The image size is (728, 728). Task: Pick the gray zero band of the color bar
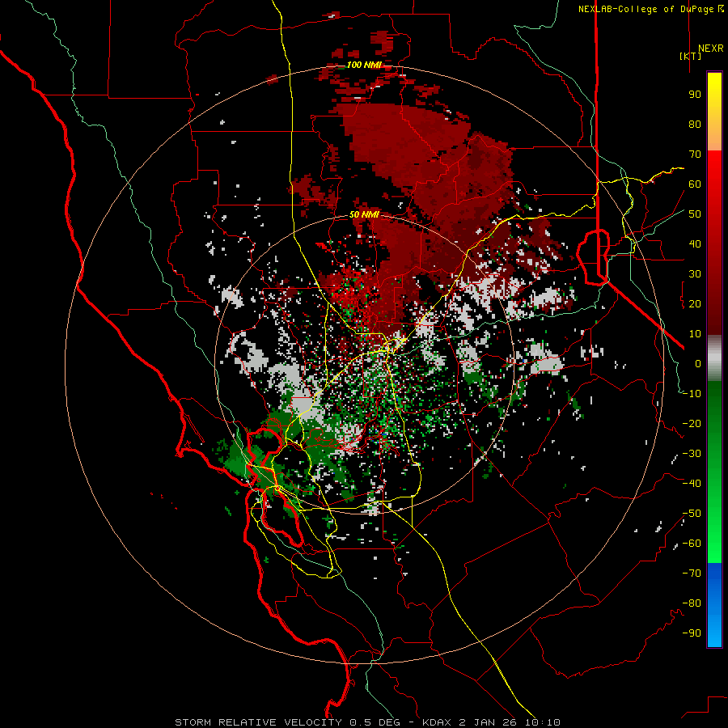click(x=714, y=358)
